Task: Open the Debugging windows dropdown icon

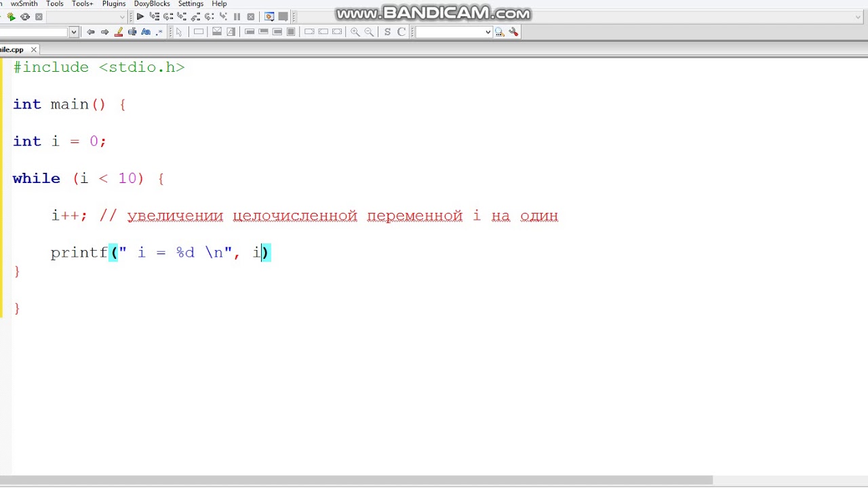Action: point(269,16)
